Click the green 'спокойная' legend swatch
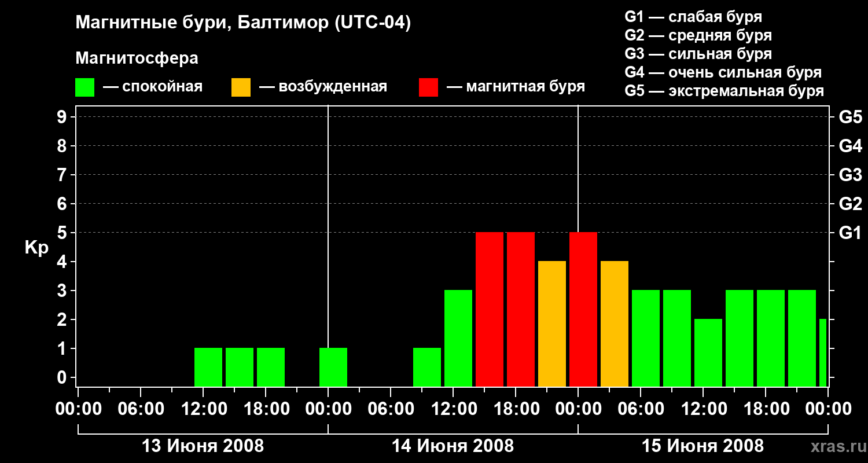 tap(84, 87)
